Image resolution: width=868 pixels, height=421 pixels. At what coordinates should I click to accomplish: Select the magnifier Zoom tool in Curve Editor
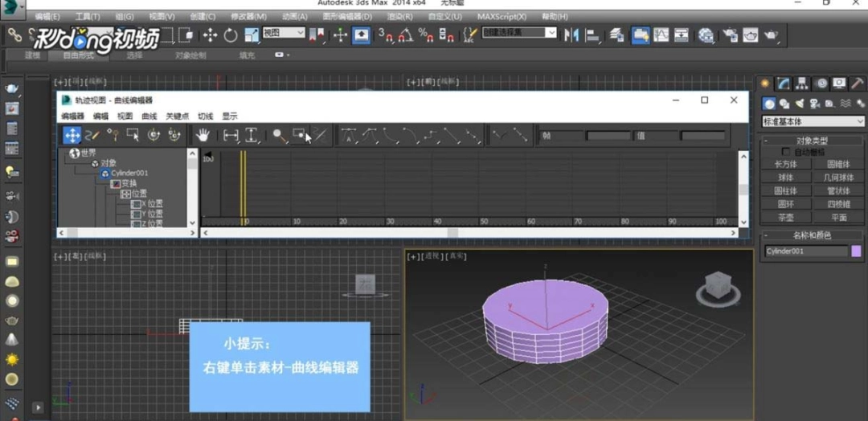point(279,135)
